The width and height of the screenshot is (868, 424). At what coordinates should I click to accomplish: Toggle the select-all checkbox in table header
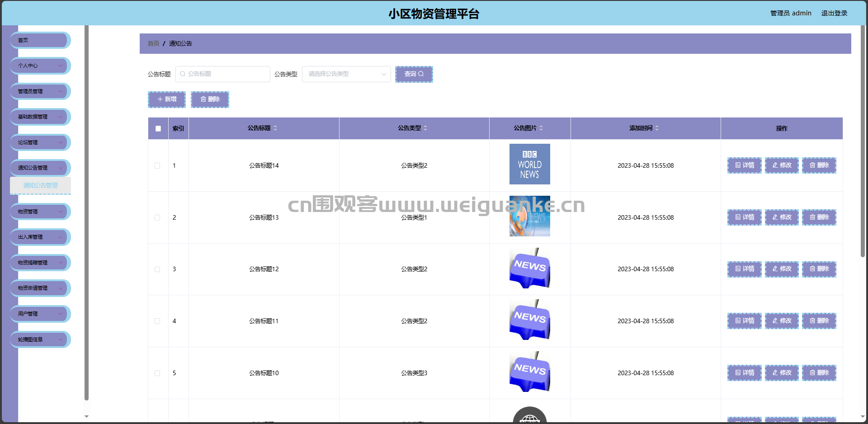click(x=158, y=128)
